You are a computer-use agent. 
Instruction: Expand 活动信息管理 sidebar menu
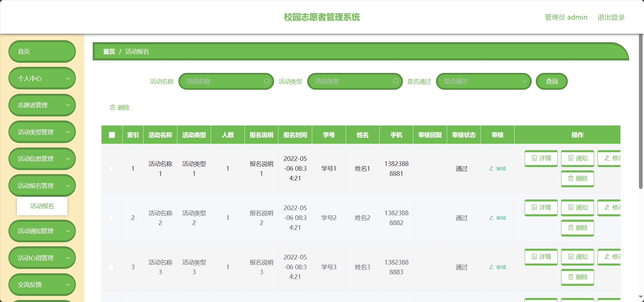pos(42,159)
